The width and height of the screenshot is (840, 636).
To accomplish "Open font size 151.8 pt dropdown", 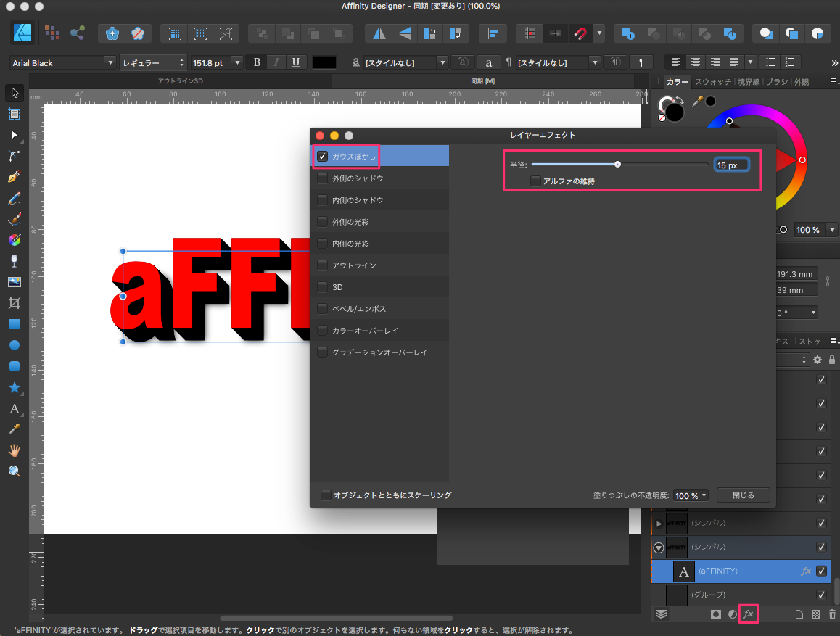I will 237,62.
